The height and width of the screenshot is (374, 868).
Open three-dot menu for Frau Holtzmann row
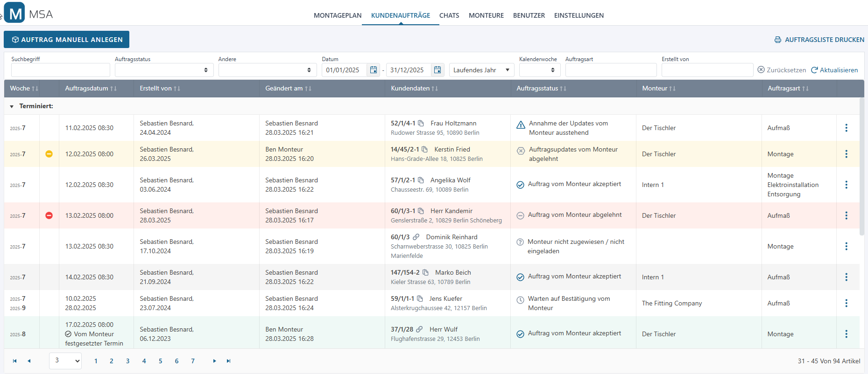point(846,128)
